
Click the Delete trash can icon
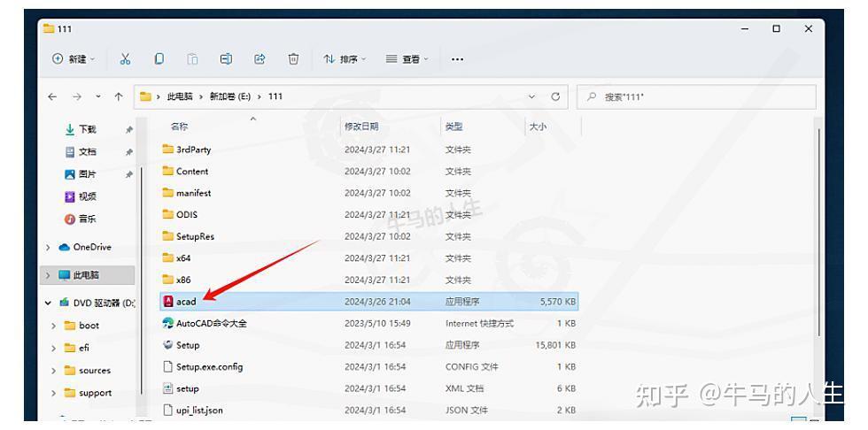293,59
